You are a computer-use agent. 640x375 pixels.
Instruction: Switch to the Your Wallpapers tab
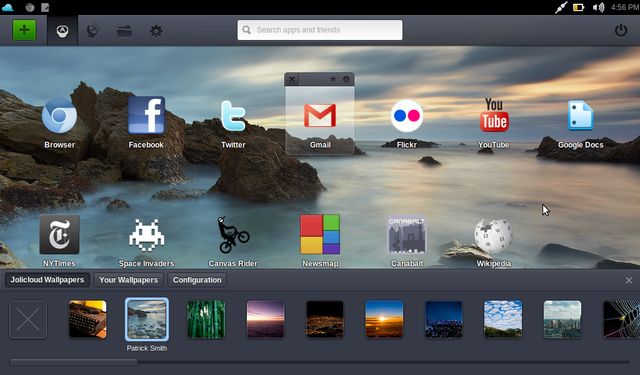point(129,280)
